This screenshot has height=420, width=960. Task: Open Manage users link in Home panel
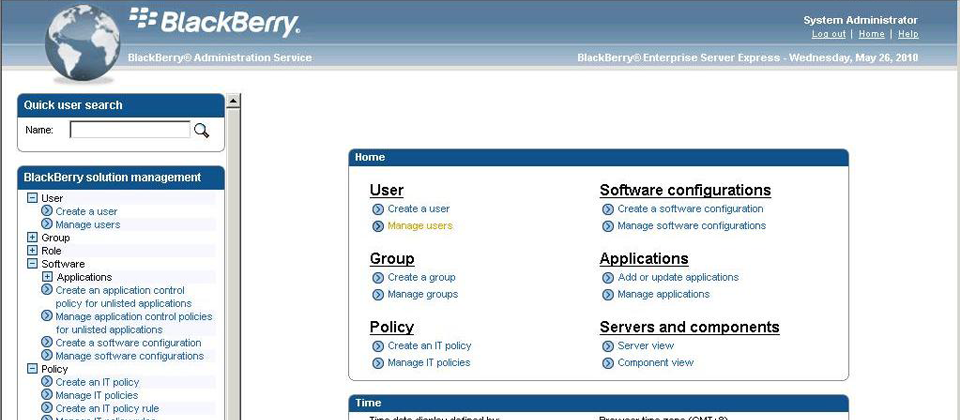point(420,226)
